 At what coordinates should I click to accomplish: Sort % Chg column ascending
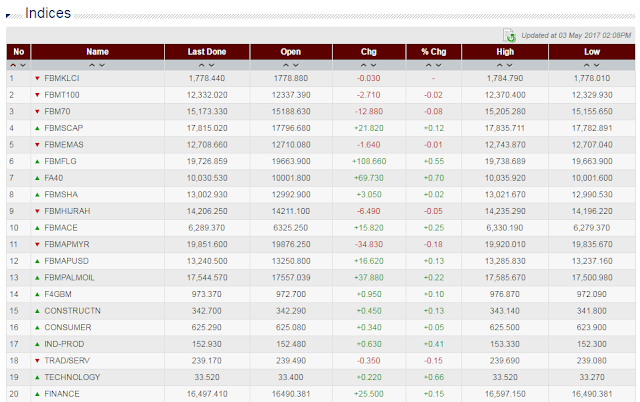tap(429, 65)
